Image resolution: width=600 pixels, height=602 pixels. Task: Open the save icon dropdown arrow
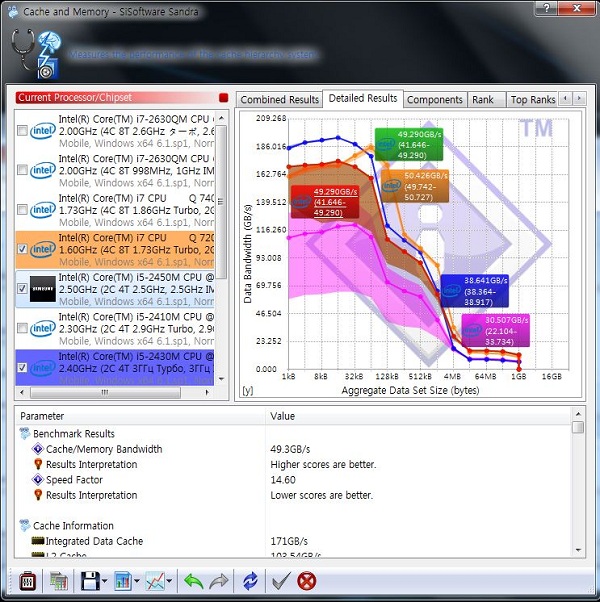(105, 581)
